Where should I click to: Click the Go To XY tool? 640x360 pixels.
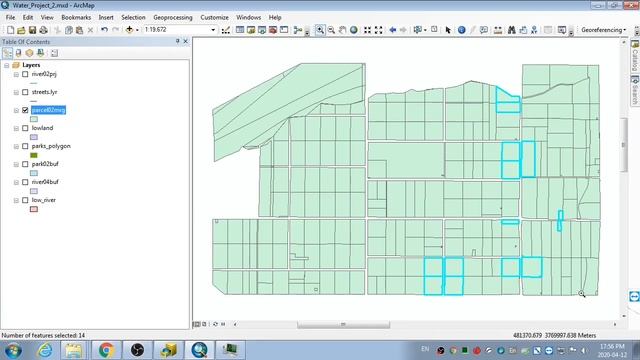(534, 30)
